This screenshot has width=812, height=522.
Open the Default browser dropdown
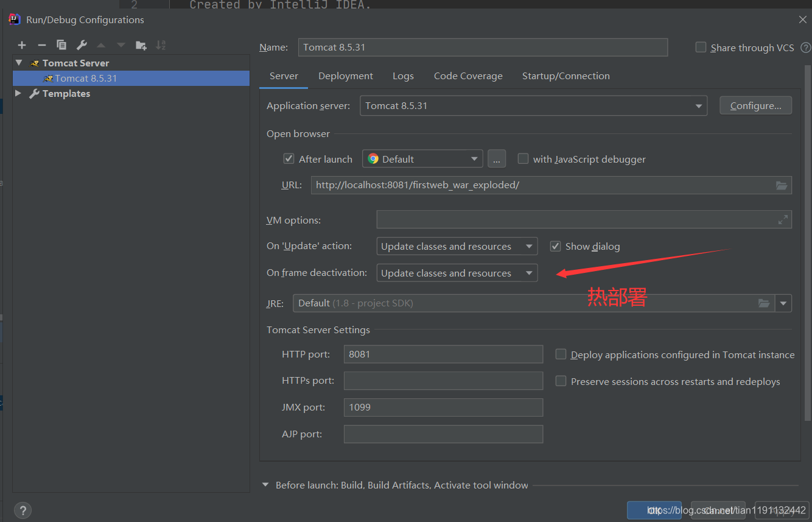point(422,159)
